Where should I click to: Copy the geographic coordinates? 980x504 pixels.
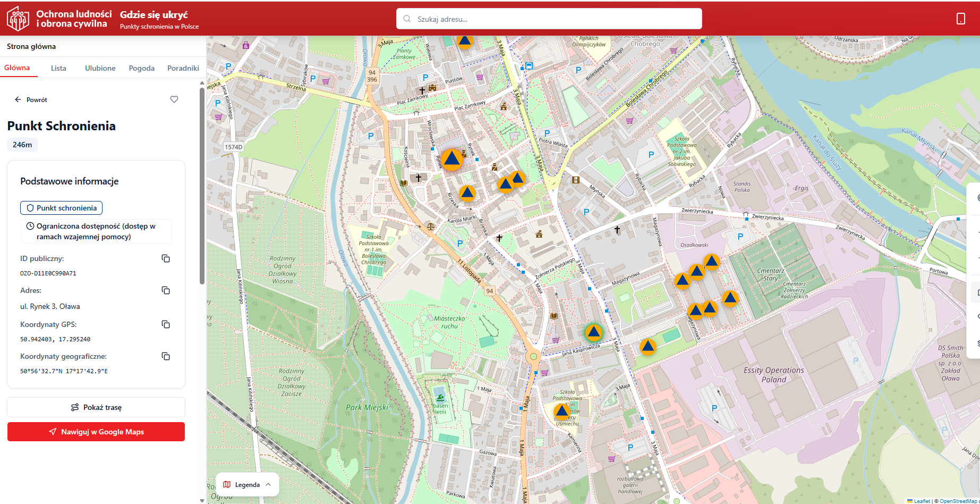(x=166, y=356)
